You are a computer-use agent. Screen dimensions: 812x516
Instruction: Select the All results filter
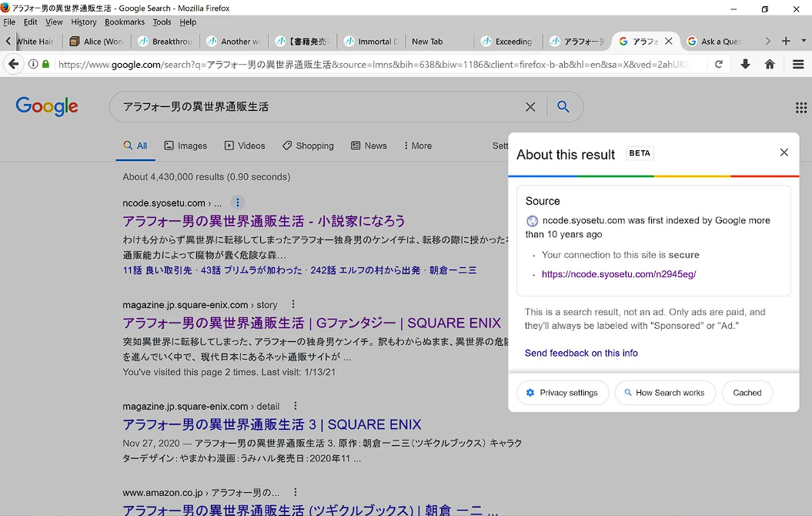coord(135,146)
